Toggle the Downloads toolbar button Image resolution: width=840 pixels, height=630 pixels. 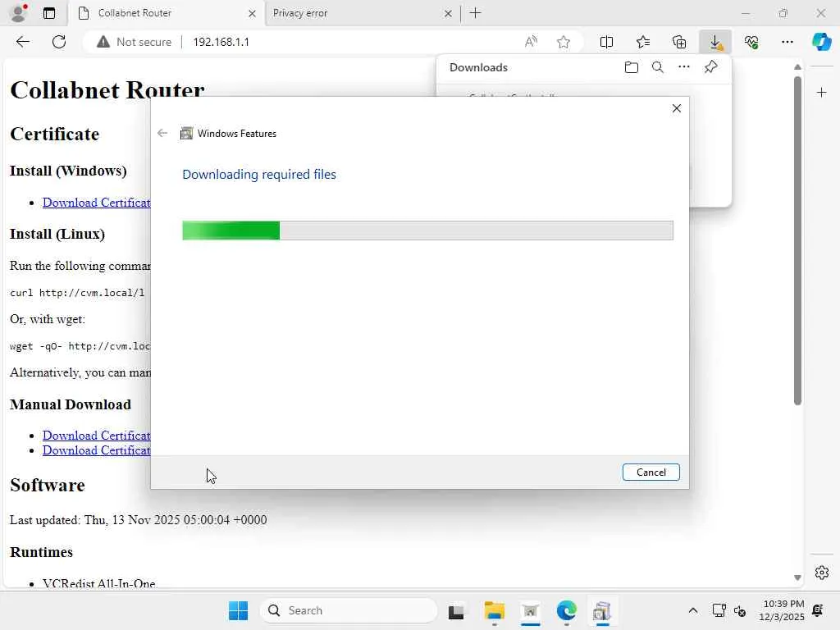[715, 42]
